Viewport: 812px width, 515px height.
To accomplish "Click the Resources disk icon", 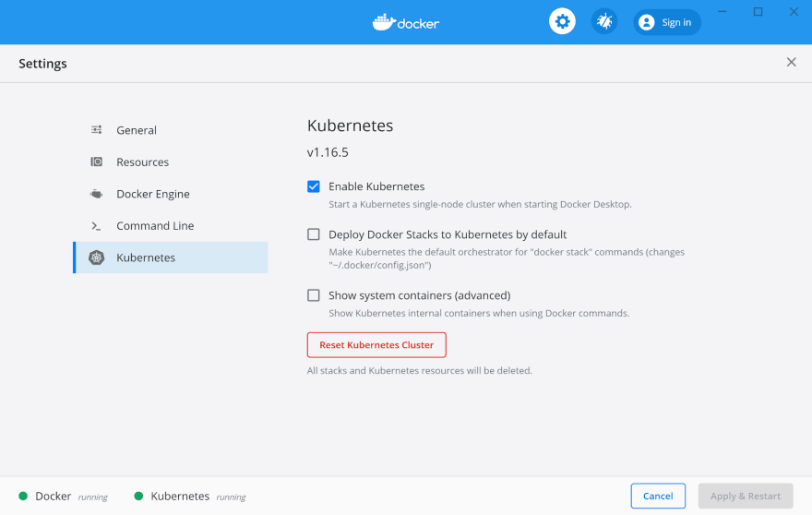I will (x=96, y=162).
